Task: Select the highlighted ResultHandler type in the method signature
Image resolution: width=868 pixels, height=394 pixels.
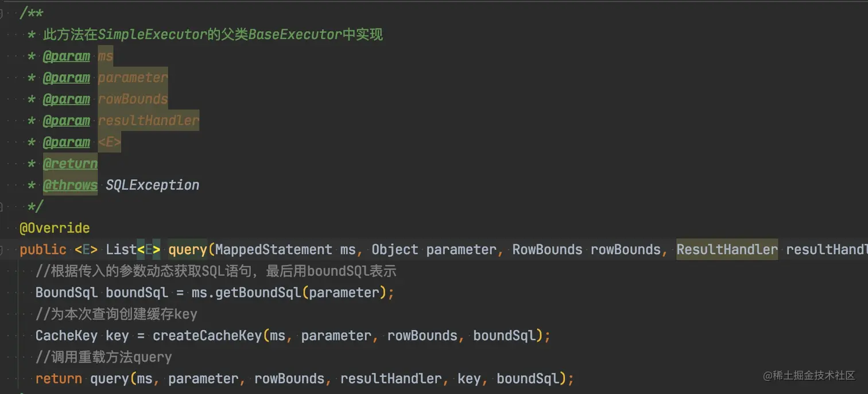Action: (x=727, y=250)
